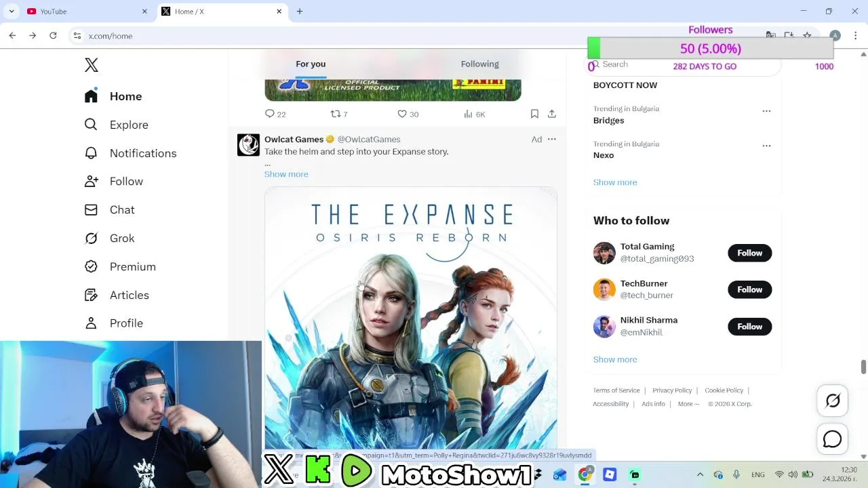Open Cookie Policy link
Viewport: 868px width, 488px height.
pyautogui.click(x=724, y=390)
